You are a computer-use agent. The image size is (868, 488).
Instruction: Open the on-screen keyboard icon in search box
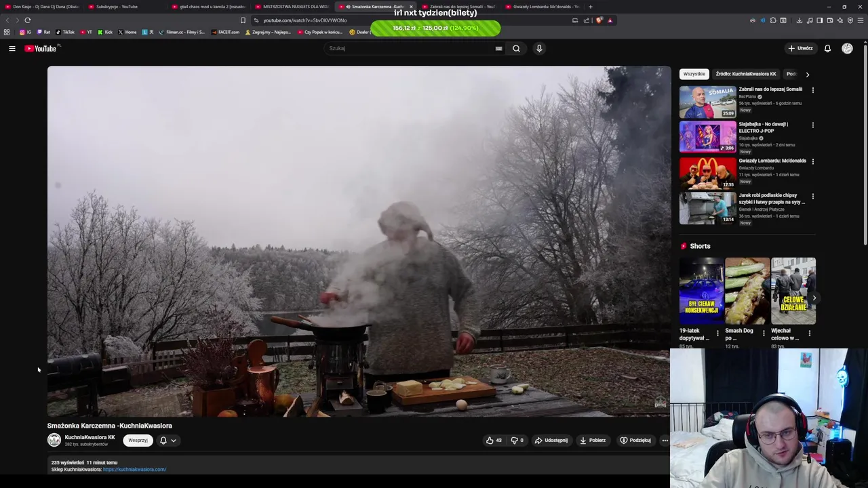point(498,48)
